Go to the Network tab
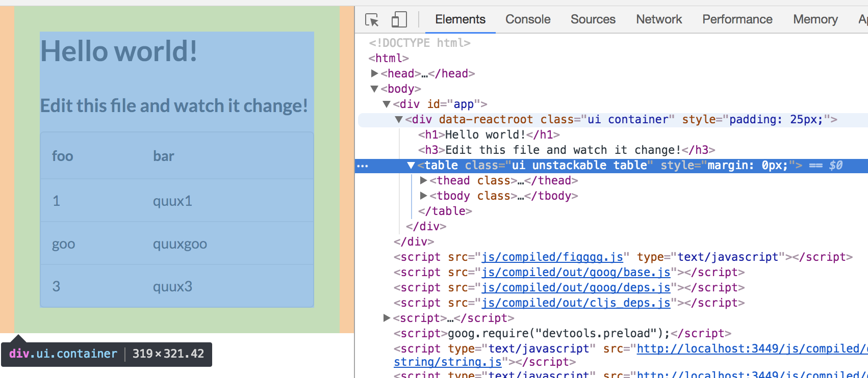This screenshot has width=868, height=378. [658, 19]
